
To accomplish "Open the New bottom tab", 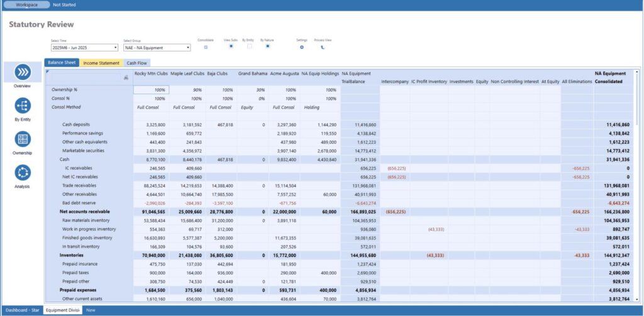I will (91, 310).
